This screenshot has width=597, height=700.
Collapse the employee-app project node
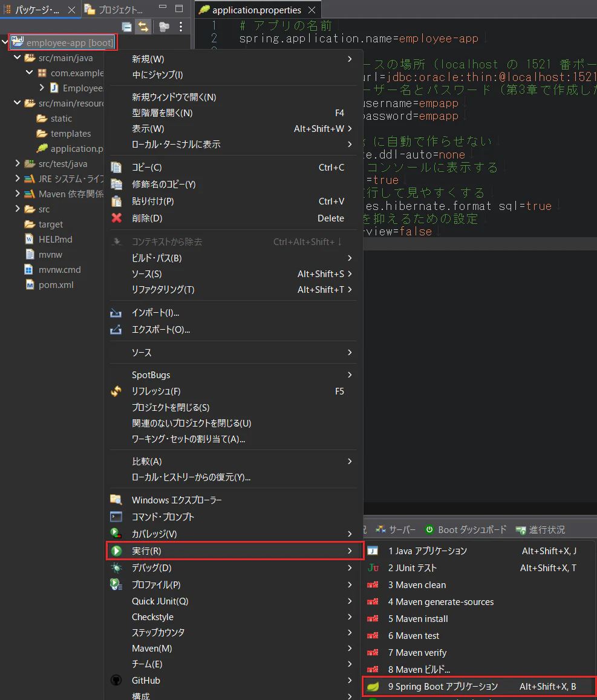coord(5,42)
